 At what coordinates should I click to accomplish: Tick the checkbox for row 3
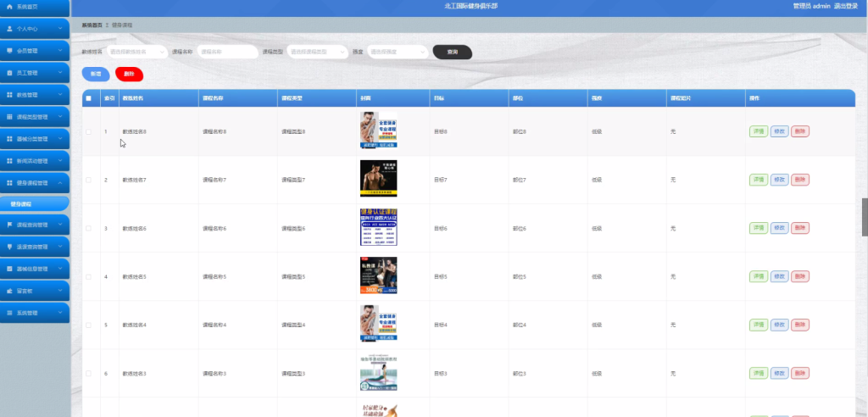(88, 228)
